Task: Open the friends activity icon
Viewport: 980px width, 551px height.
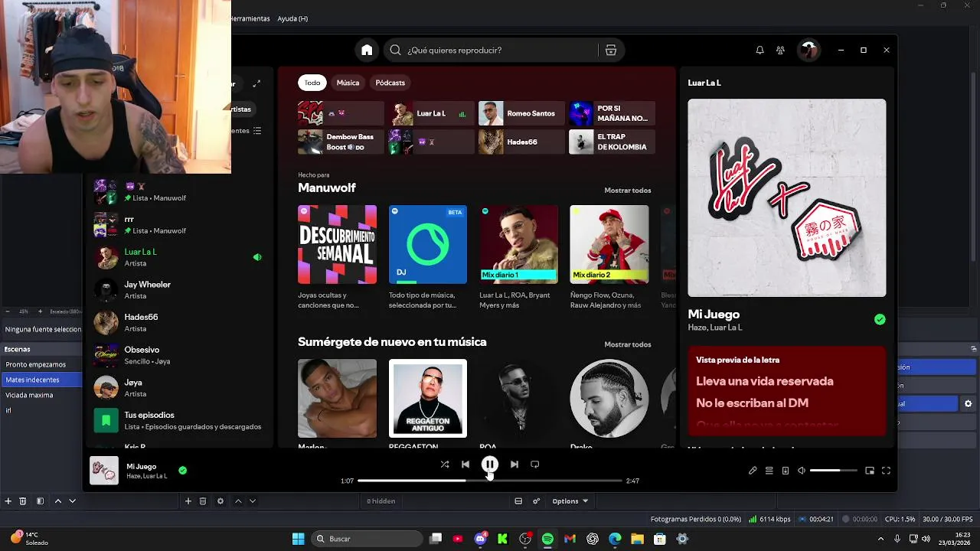Action: [x=780, y=50]
